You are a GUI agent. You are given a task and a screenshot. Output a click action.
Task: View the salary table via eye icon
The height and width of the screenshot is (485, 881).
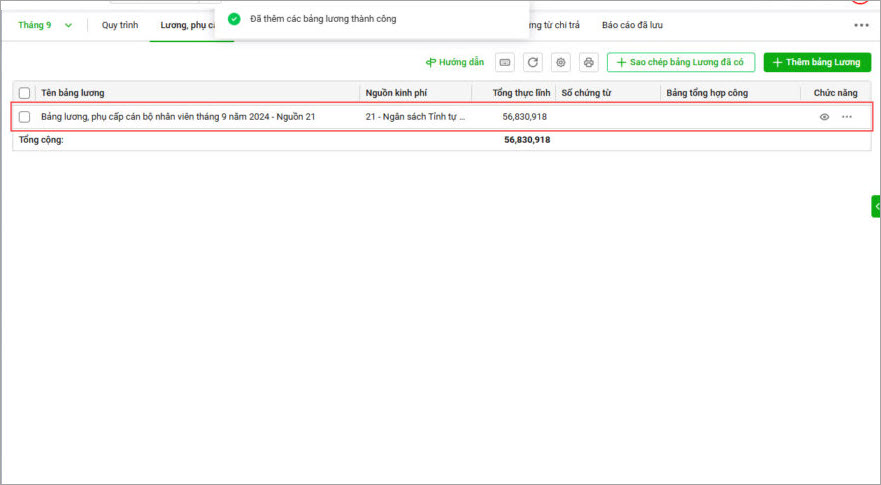(x=824, y=117)
